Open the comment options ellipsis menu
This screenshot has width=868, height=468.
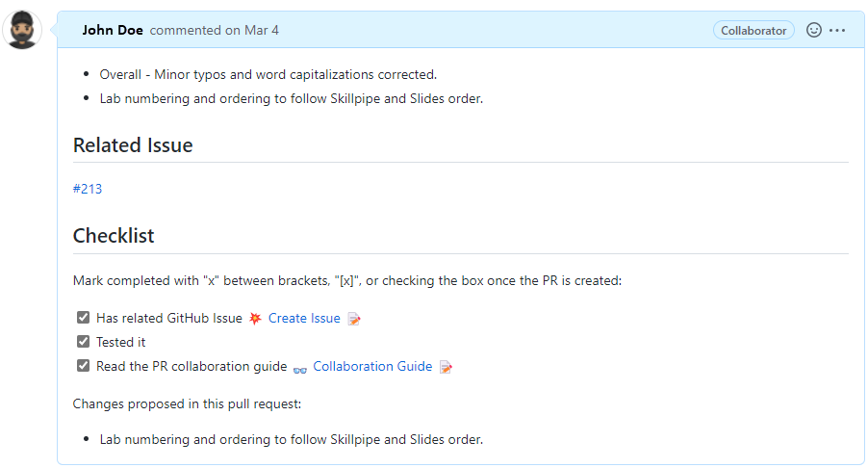point(837,31)
